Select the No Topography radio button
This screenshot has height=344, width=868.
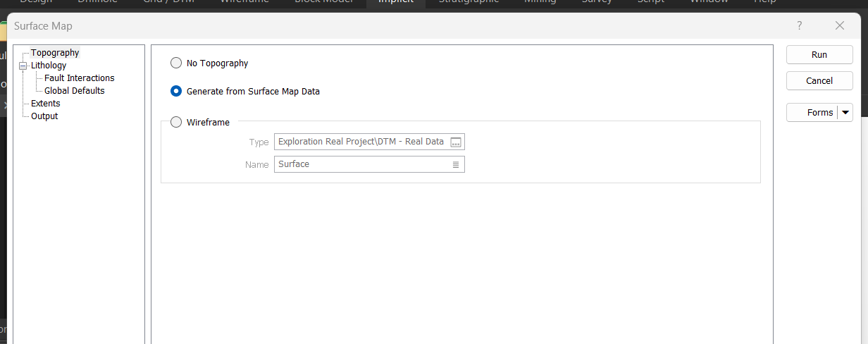176,63
